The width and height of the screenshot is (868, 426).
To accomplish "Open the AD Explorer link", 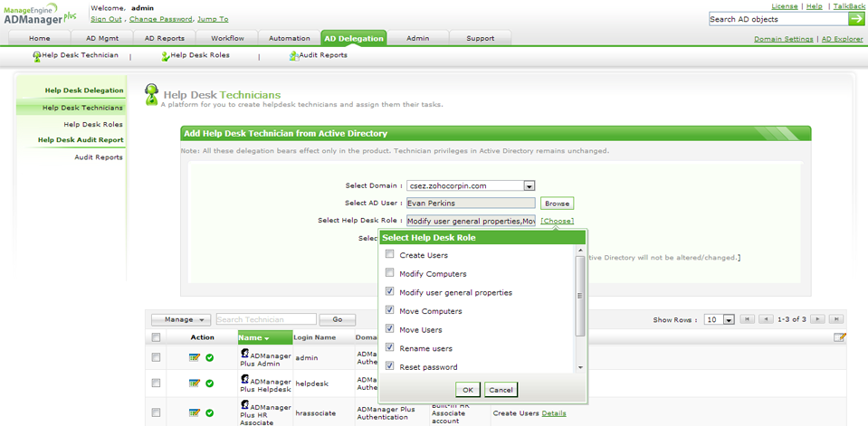I will [842, 39].
